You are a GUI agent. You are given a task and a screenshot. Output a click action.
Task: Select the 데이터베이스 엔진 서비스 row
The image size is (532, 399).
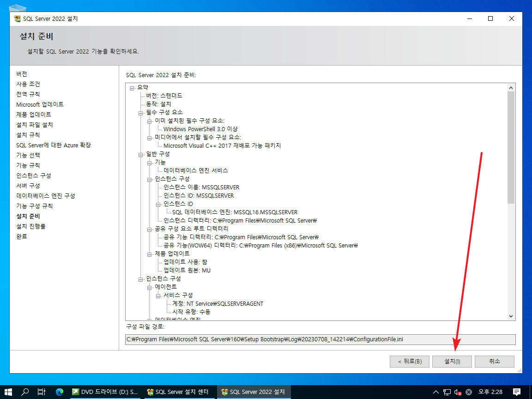(x=196, y=170)
